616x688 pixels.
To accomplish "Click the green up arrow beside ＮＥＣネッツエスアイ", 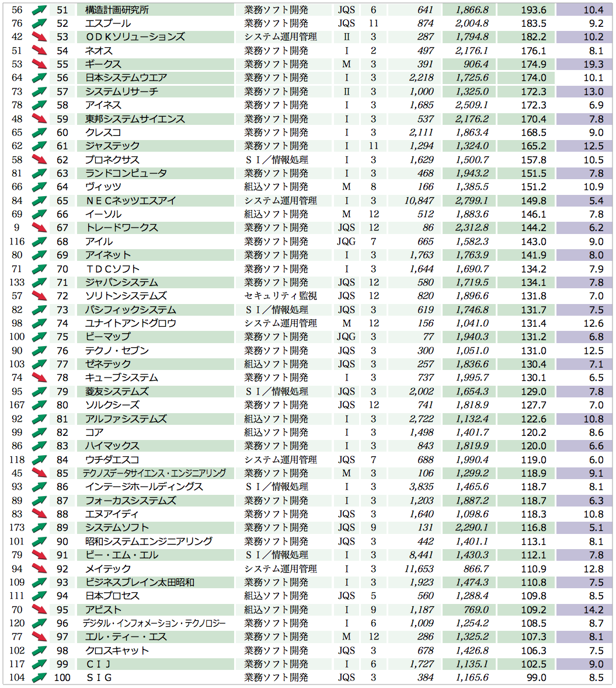I will coord(39,201).
